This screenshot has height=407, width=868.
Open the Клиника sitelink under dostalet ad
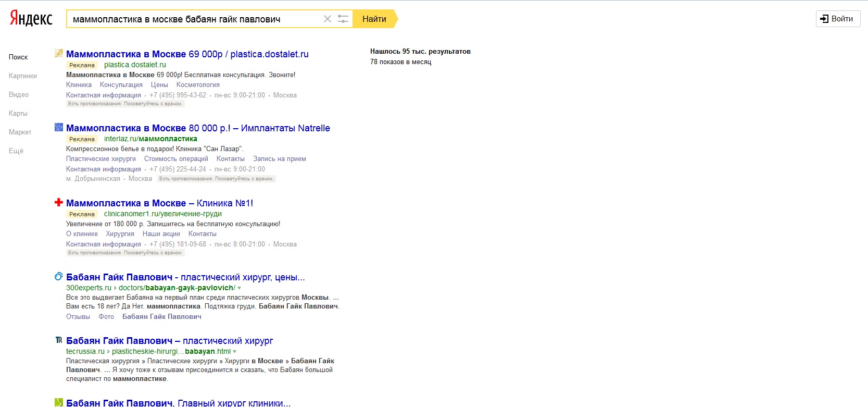coord(79,85)
